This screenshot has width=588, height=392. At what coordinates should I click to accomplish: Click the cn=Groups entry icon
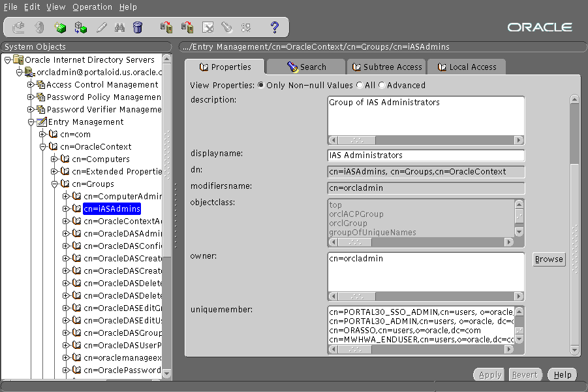65,184
